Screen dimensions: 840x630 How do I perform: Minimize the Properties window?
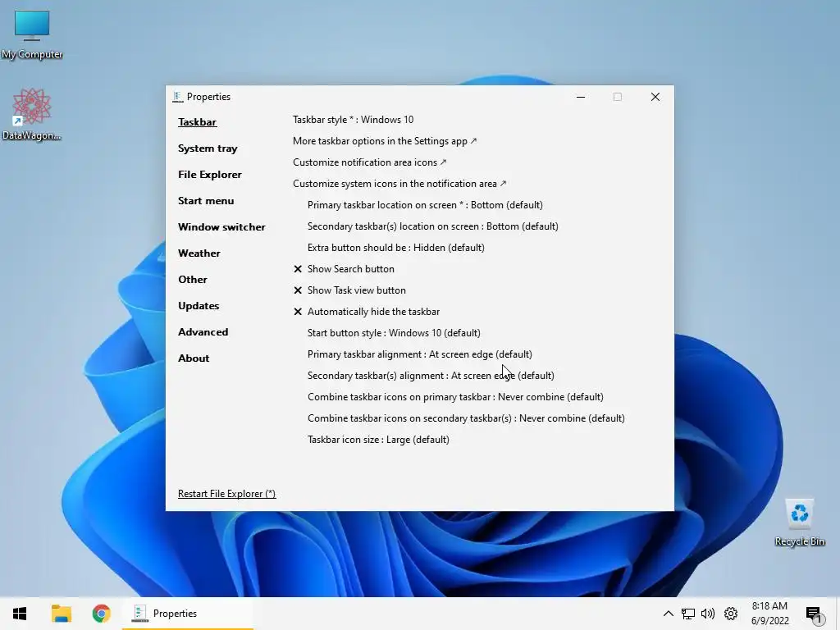click(581, 97)
